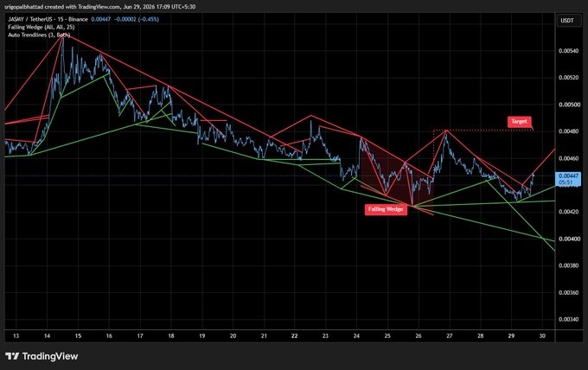Viewport: 588px width, 370px height.
Task: Select the Falling Wedge (All, All, 25) indicator legend
Action: 42,27
